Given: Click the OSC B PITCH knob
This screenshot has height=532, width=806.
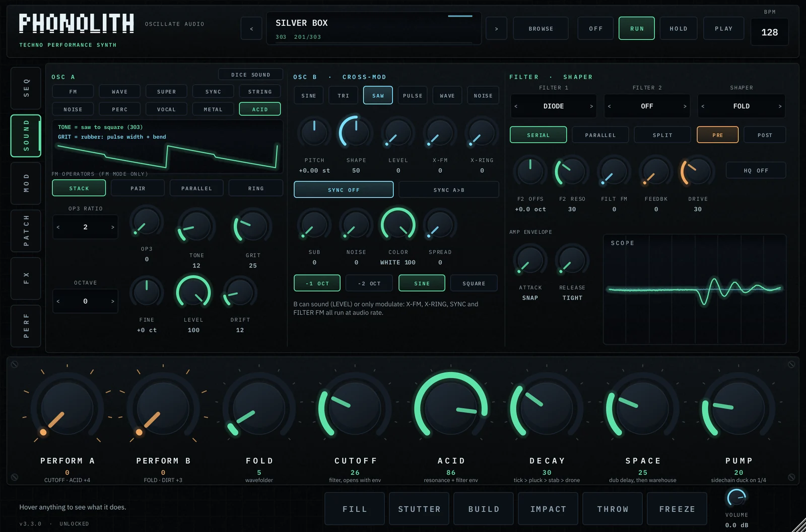Looking at the screenshot, I should 314,132.
